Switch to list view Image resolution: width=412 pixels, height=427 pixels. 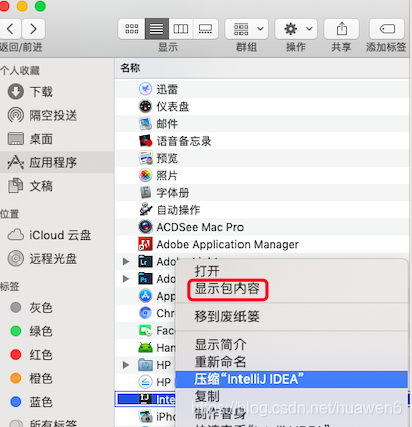(x=157, y=29)
